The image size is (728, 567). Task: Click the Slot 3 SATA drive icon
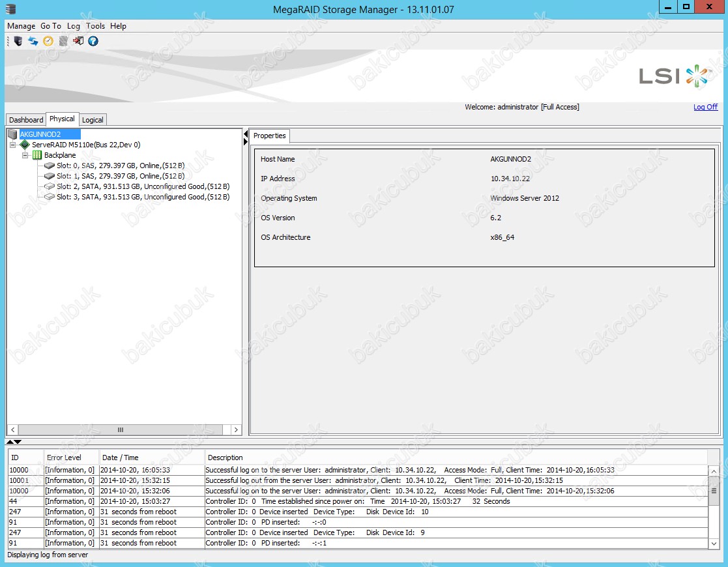click(50, 197)
